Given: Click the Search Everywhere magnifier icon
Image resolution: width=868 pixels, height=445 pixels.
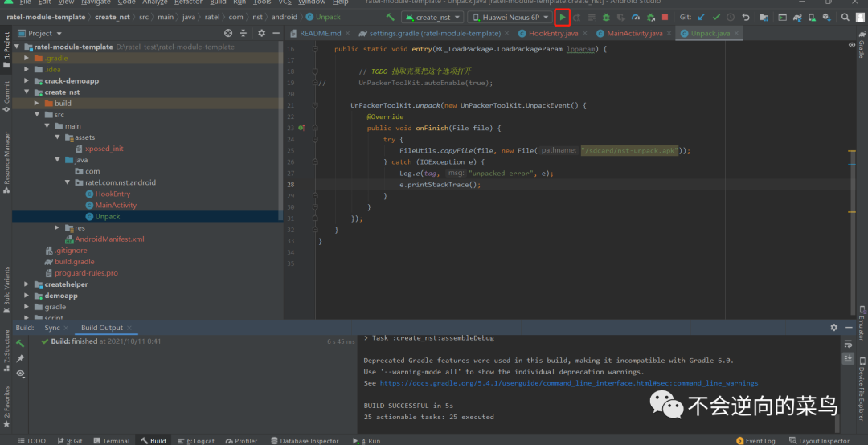Looking at the screenshot, I should [x=845, y=18].
